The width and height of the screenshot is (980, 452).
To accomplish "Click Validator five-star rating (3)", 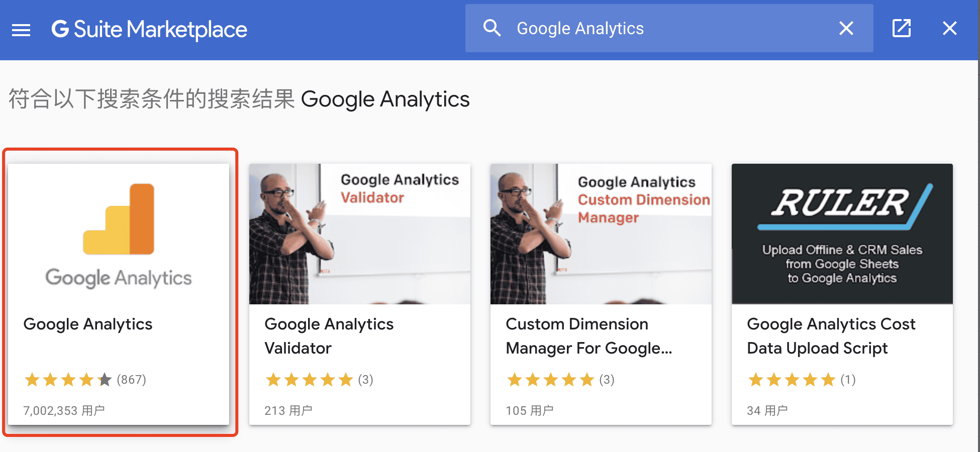I will point(319,380).
